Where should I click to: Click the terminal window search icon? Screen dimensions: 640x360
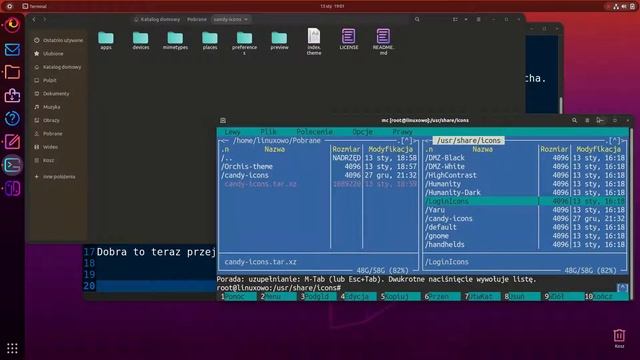point(574,120)
